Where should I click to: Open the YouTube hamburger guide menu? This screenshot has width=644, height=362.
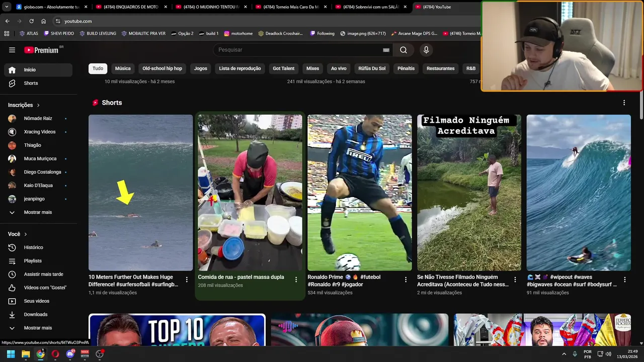(12, 50)
